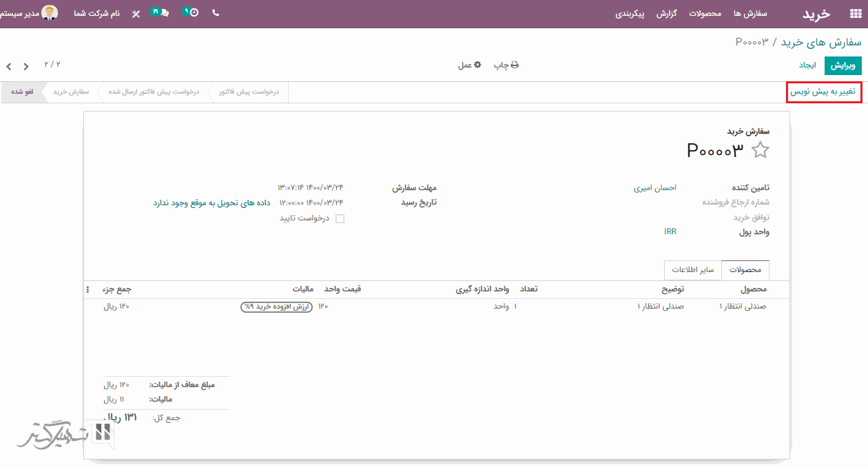The height and width of the screenshot is (467, 868).
Task: Open the activities clock icon
Action: tap(194, 13)
